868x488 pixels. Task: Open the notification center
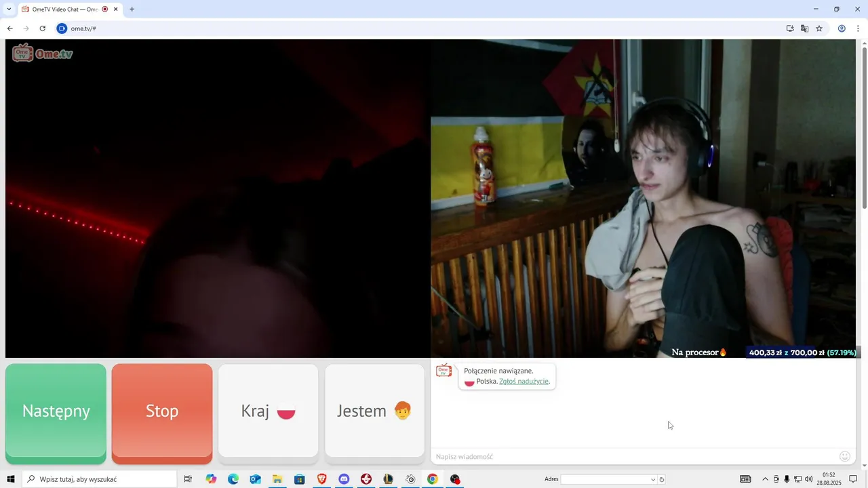pyautogui.click(x=853, y=479)
